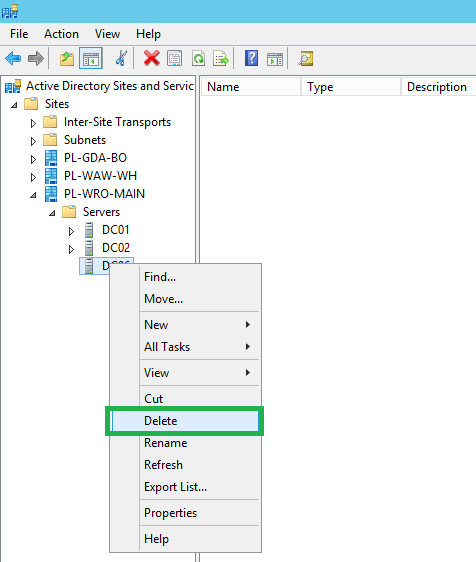Click the Subnets folder icon
Screen dimensions: 476x562
(x=50, y=140)
